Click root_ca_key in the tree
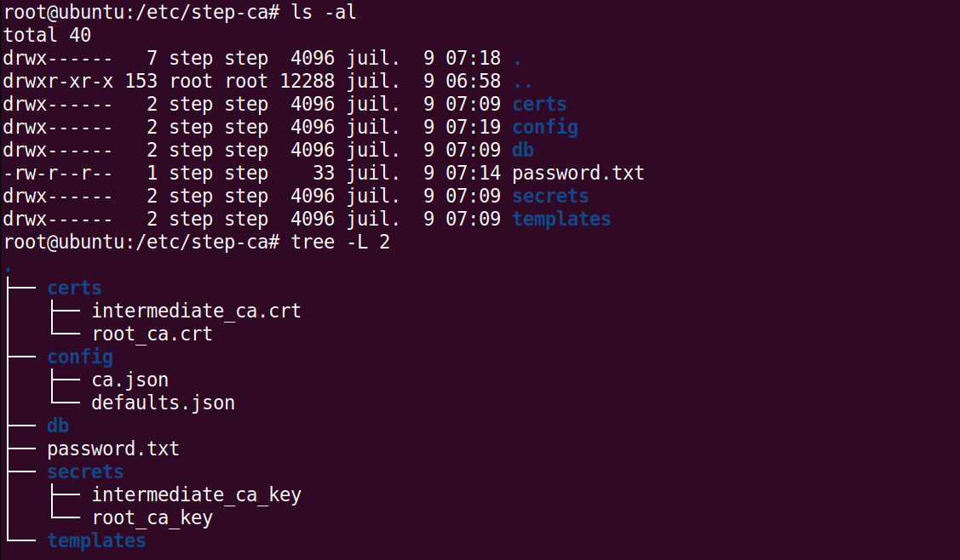This screenshot has width=960, height=560. click(152, 517)
